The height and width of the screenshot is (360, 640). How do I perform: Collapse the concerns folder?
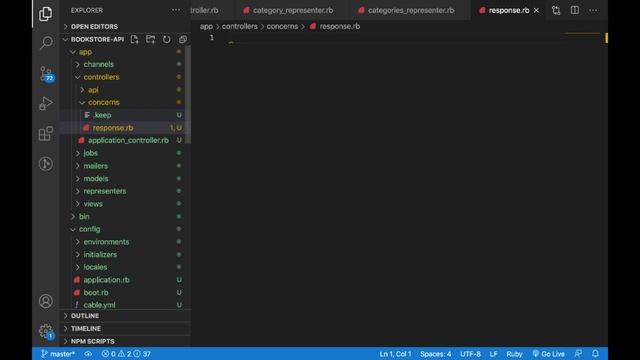104,102
